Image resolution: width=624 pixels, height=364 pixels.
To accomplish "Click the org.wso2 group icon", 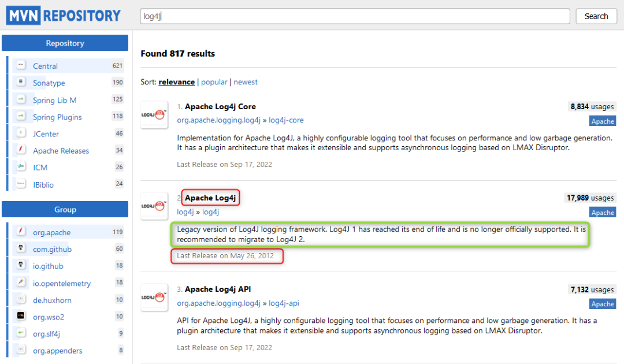I will [x=21, y=316].
